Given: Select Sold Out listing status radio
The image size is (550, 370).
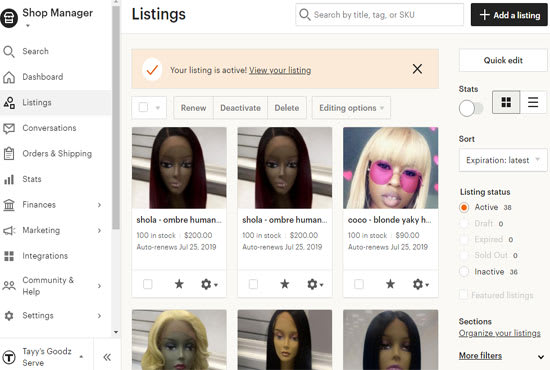Looking at the screenshot, I should point(464,255).
